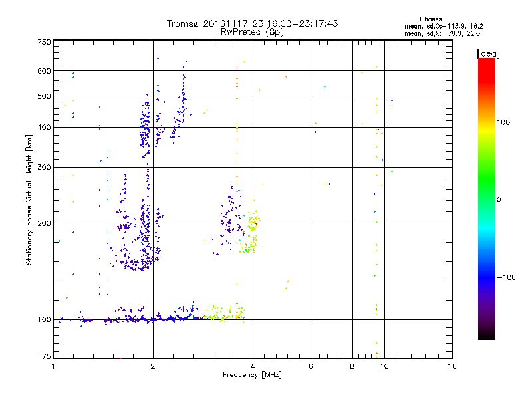Click the colorbar tick label '-100'
The height and width of the screenshot is (399, 532).
(506, 277)
